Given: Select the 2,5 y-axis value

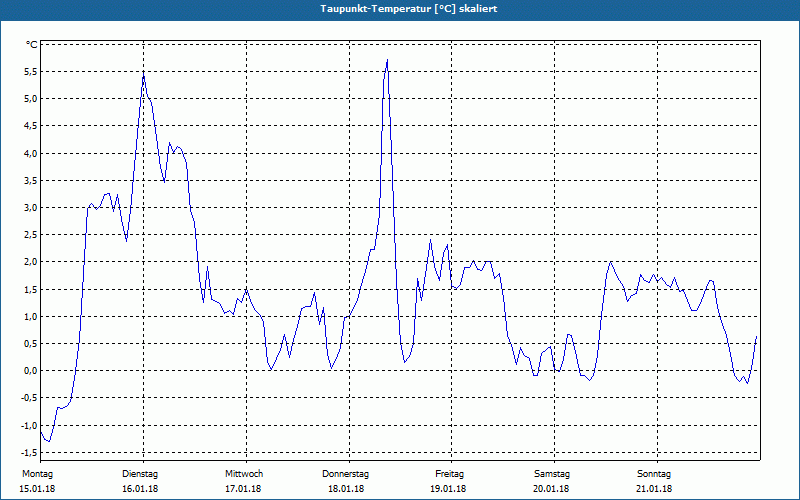Looking at the screenshot, I should pyautogui.click(x=31, y=235).
